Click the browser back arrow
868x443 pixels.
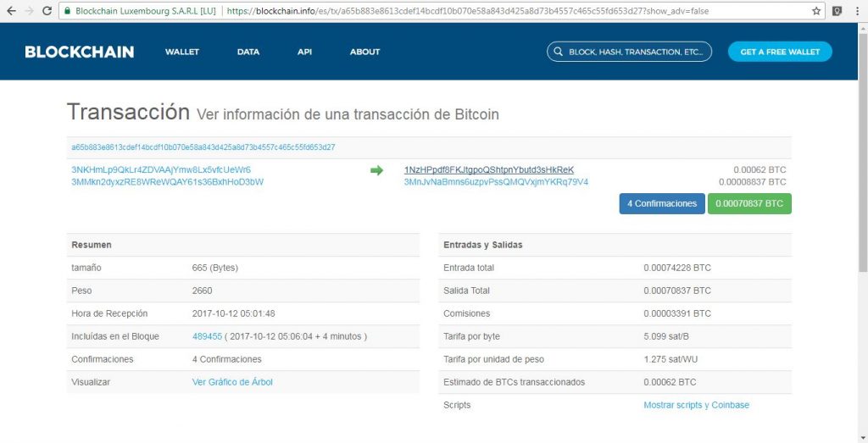tap(11, 12)
